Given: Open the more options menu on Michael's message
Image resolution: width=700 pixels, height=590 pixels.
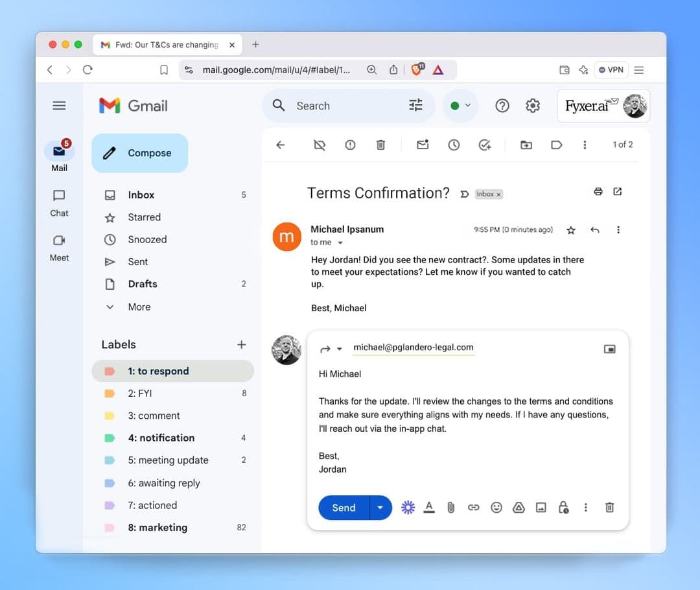Looking at the screenshot, I should [x=618, y=230].
